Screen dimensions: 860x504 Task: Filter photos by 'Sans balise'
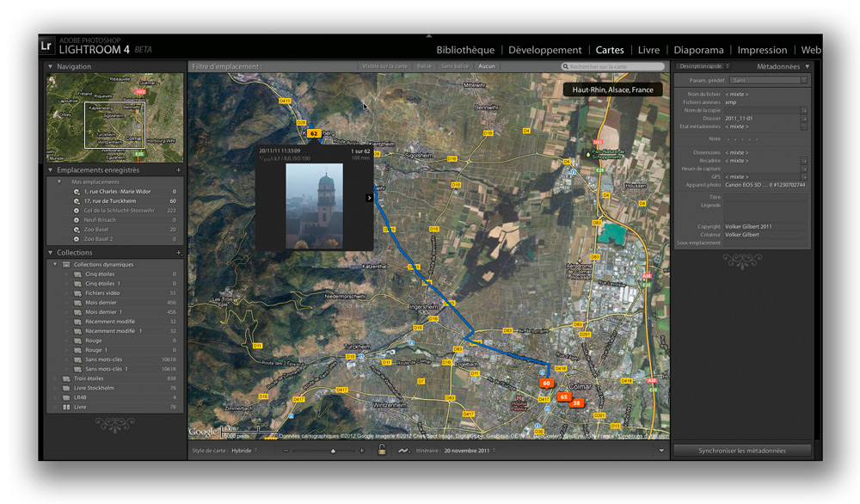455,66
